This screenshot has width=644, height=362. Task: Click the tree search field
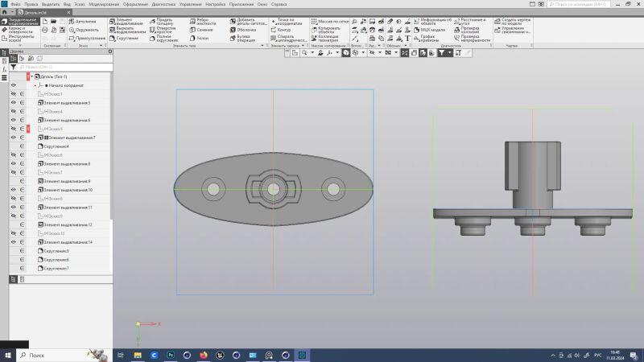tap(64, 67)
